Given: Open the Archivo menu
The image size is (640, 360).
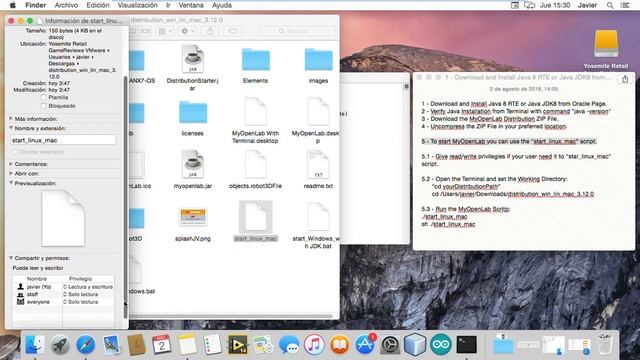Looking at the screenshot, I should tap(66, 5).
